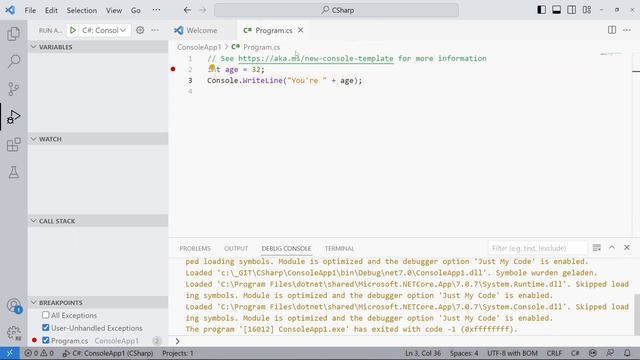Open the File menu
This screenshot has width=640, height=360.
pos(30,10)
